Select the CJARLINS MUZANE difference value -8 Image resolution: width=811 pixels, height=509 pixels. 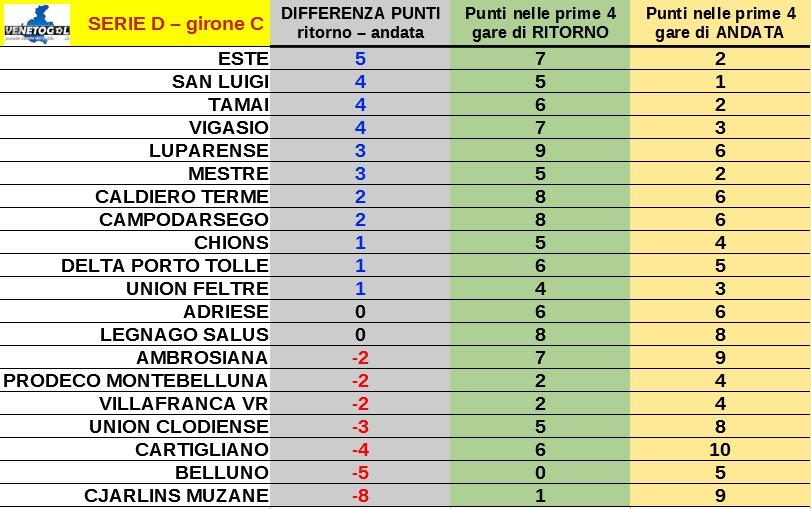361,496
